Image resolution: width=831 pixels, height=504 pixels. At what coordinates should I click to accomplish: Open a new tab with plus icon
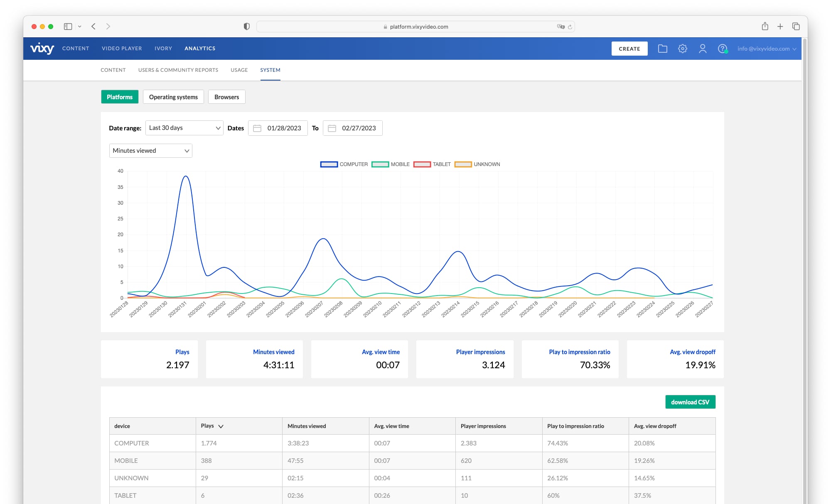pyautogui.click(x=780, y=26)
